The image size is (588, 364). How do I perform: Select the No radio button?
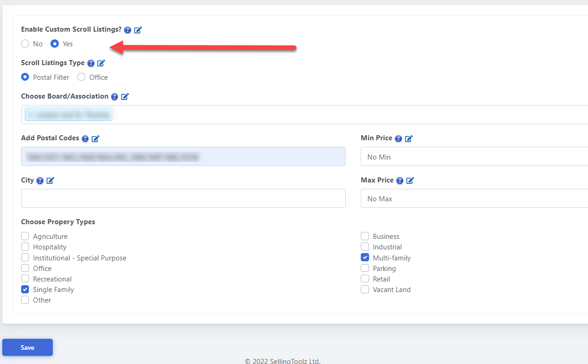25,44
